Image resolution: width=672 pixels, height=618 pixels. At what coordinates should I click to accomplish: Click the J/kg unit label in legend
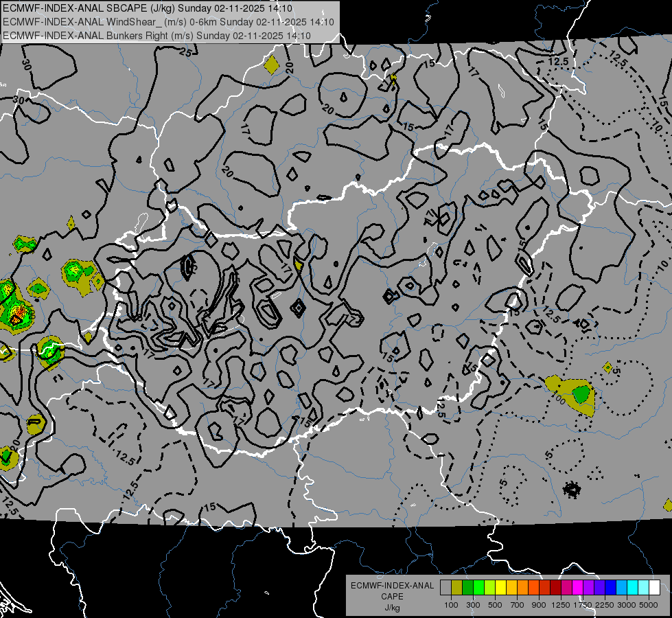392,608
